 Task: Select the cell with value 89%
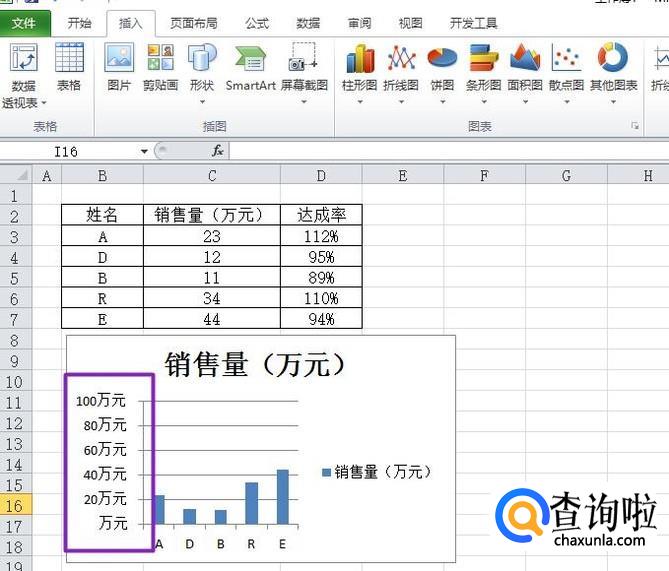321,278
